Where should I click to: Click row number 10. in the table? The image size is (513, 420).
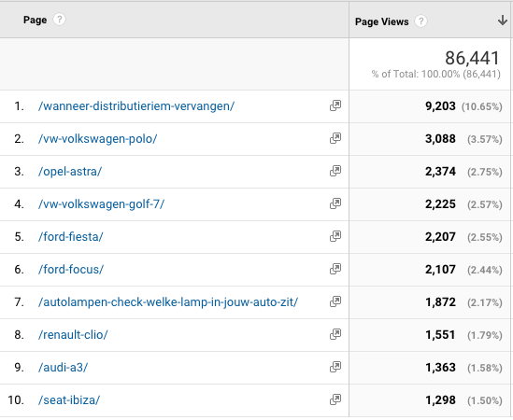(16, 400)
